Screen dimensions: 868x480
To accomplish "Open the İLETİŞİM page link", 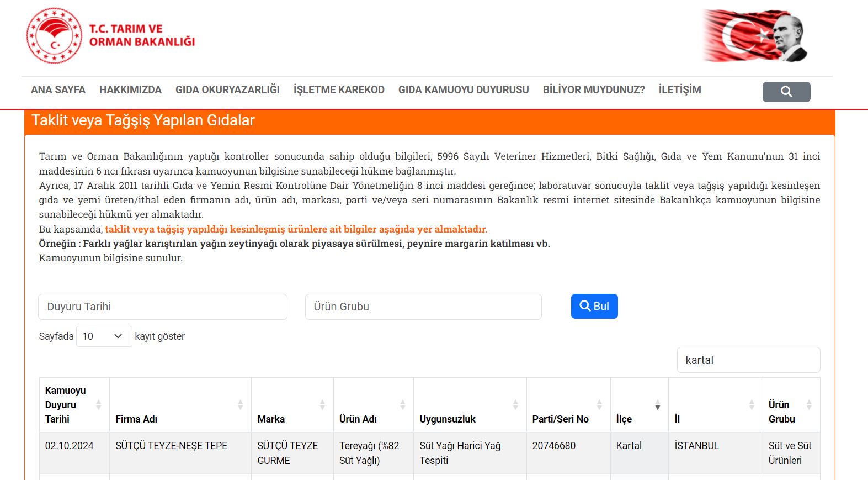I will [679, 89].
